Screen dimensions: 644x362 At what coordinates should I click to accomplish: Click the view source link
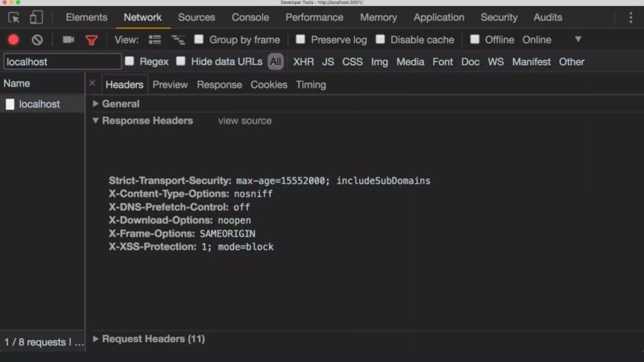(245, 121)
